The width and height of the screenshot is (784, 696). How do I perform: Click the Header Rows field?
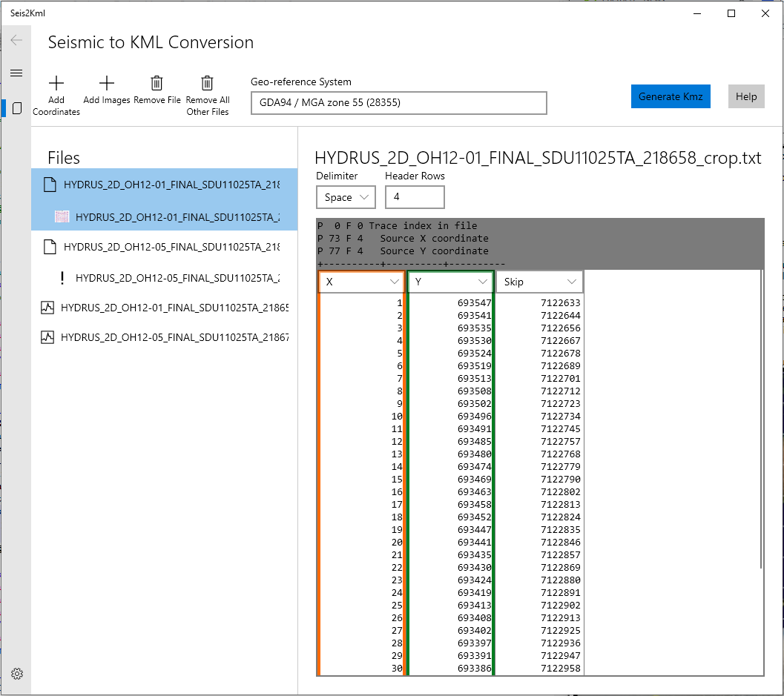pyautogui.click(x=415, y=197)
